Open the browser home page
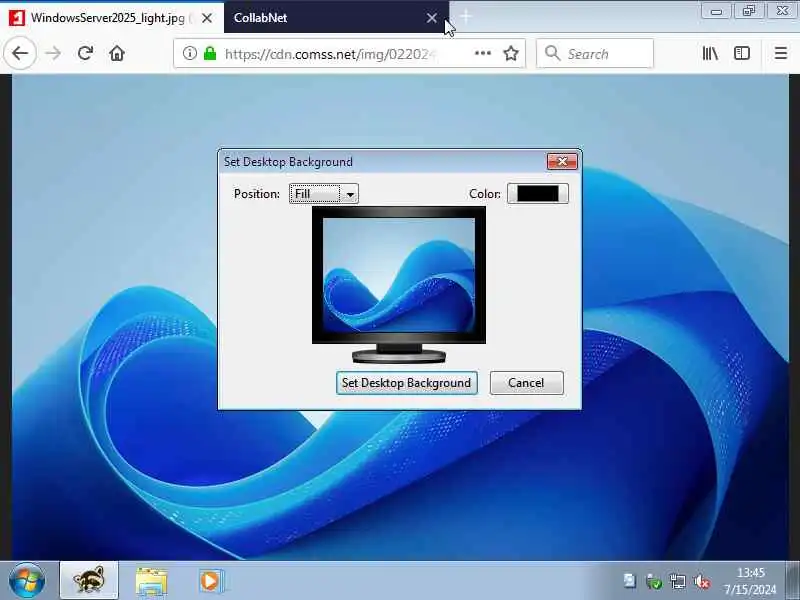 pyautogui.click(x=117, y=53)
